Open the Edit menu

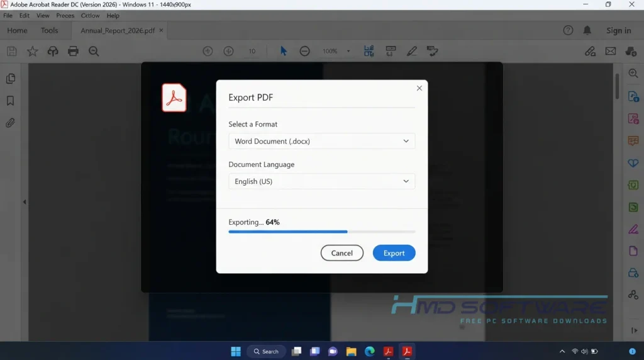coord(25,16)
